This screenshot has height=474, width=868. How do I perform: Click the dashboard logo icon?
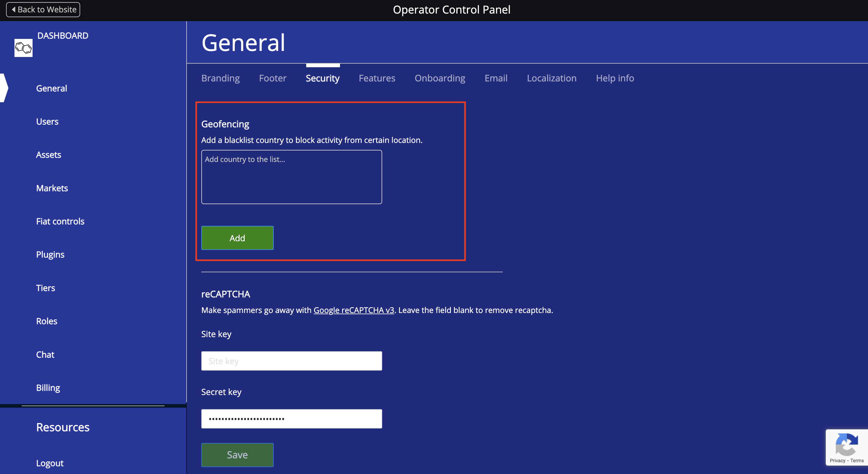23,48
